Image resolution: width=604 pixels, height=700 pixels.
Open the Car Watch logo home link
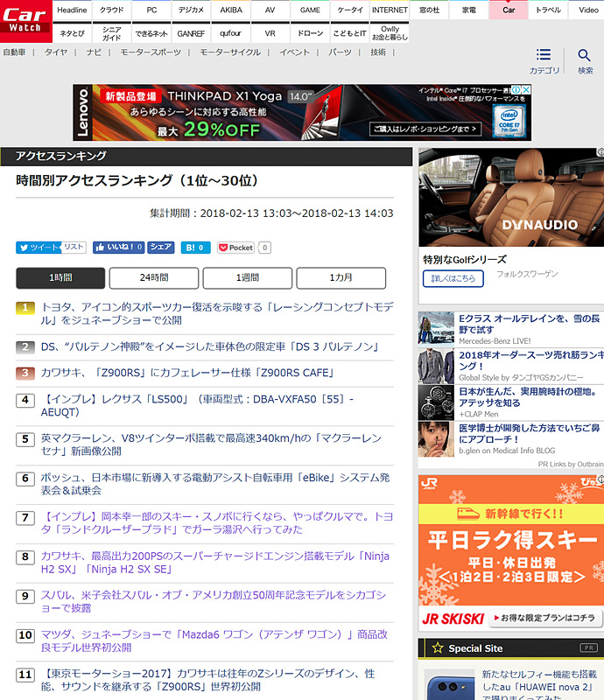(x=26, y=21)
